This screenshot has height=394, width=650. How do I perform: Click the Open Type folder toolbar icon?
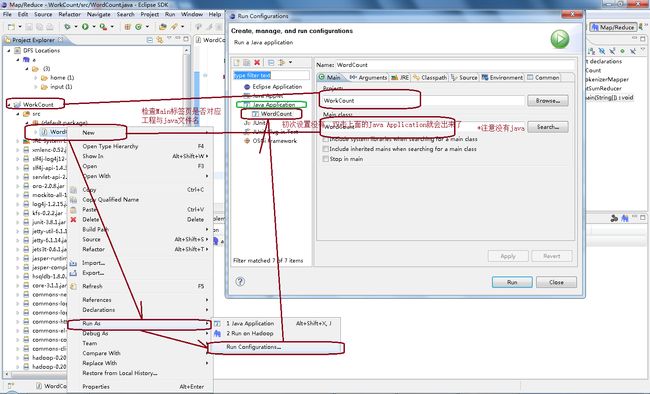tap(163, 27)
